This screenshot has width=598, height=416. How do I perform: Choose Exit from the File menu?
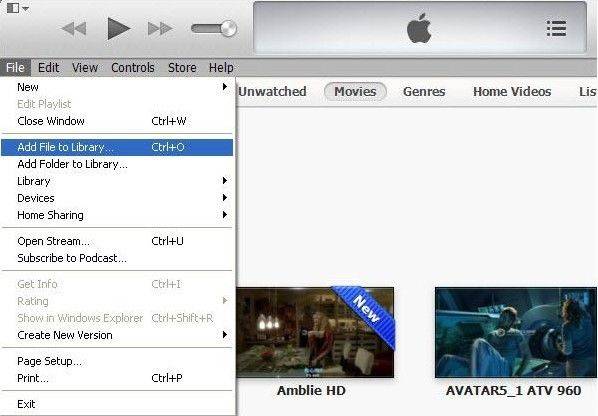click(x=117, y=404)
